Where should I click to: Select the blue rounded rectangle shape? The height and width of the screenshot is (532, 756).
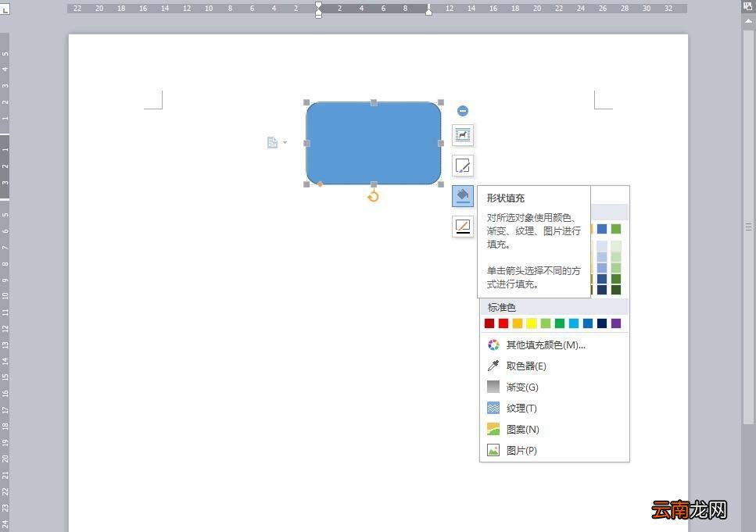pos(374,143)
